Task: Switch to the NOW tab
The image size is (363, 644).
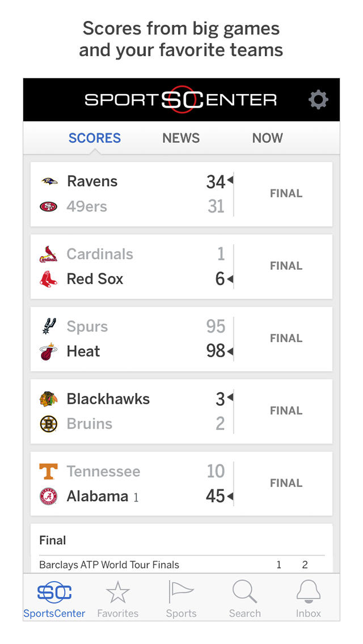Action: [267, 138]
